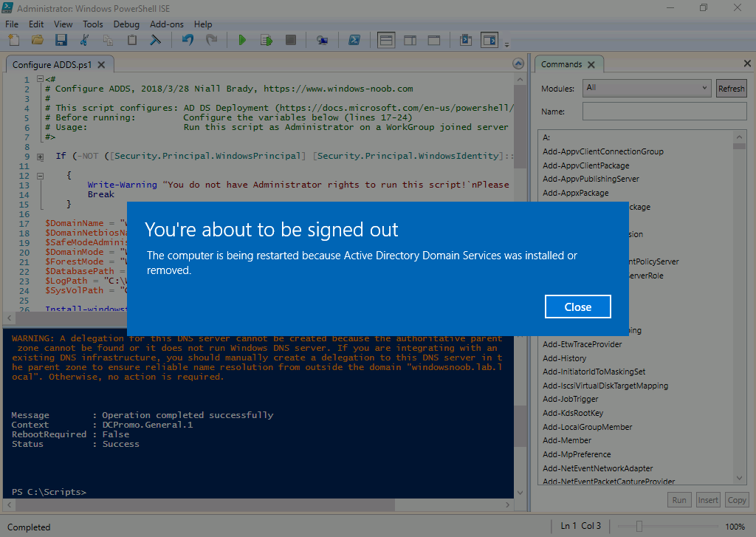Select Add-JobTrigger command
The image size is (756, 537).
pos(570,400)
